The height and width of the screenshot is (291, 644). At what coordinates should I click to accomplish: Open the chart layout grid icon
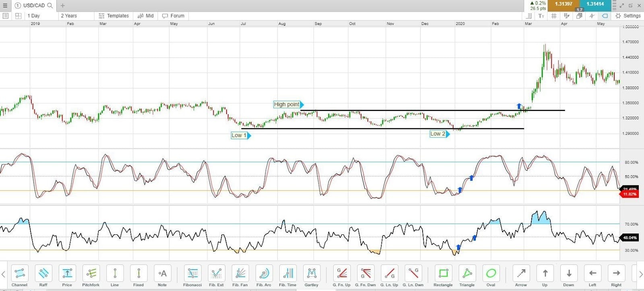(x=18, y=16)
